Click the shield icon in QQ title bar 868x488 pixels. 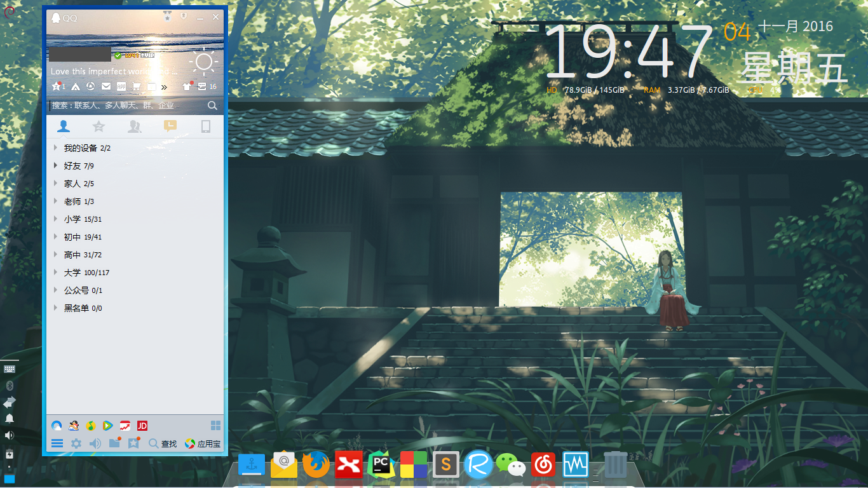(184, 15)
